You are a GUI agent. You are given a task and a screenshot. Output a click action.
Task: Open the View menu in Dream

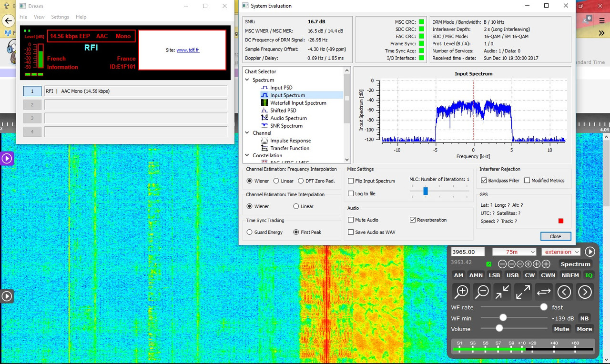point(39,17)
